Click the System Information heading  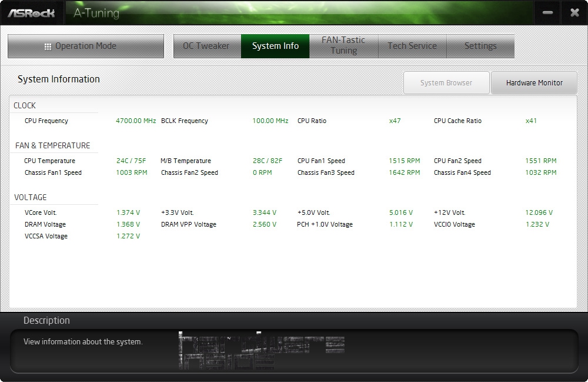59,79
